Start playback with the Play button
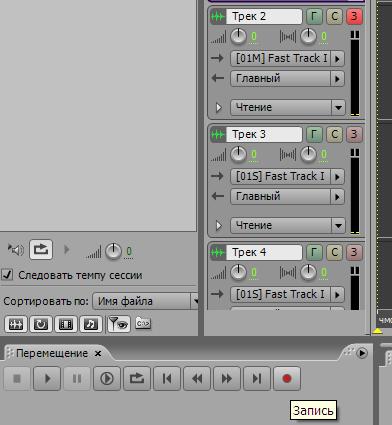Image resolution: width=392 pixels, height=425 pixels. [x=47, y=379]
